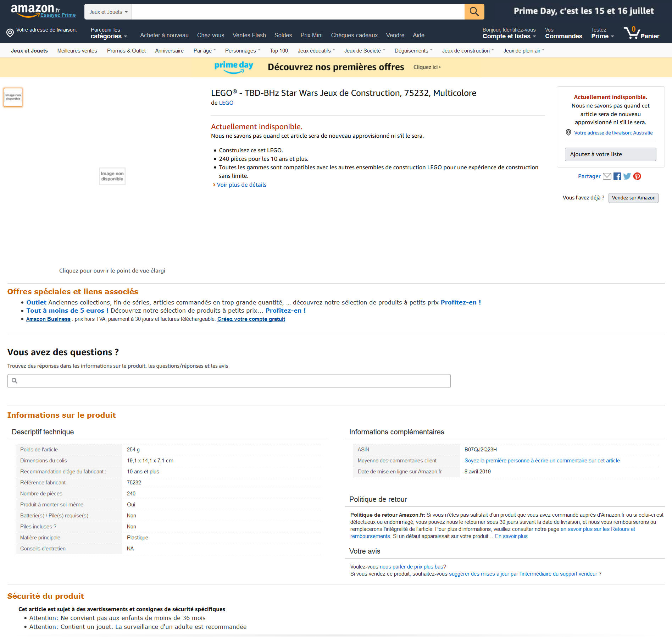
Task: Click 'Votre adresse de livraison: Australie' link
Action: 613,133
